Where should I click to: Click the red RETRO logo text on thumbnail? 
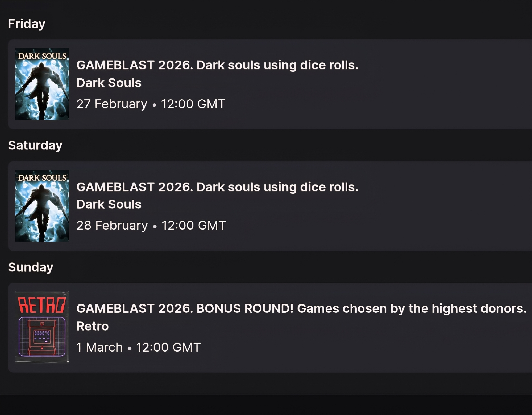42,305
